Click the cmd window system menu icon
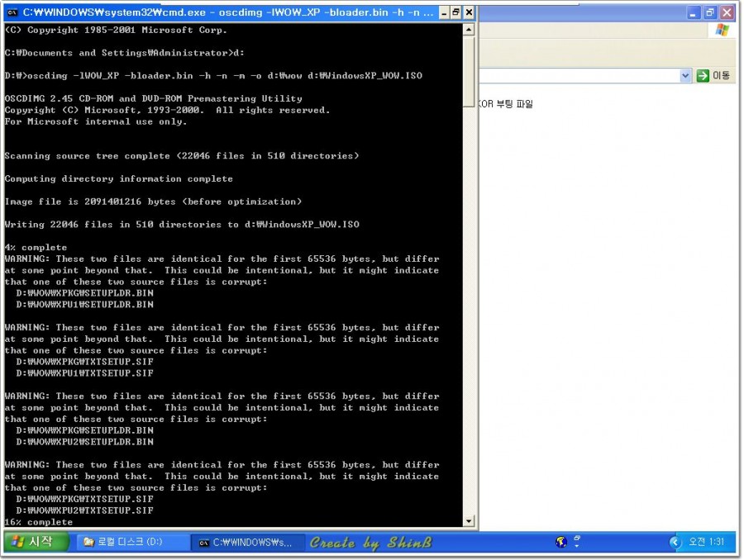The width and height of the screenshot is (744, 560). click(x=12, y=12)
